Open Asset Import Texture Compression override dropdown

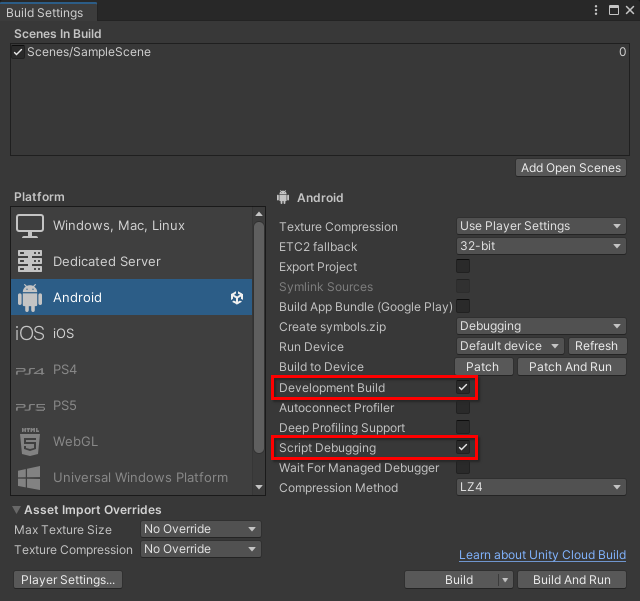[200, 549]
